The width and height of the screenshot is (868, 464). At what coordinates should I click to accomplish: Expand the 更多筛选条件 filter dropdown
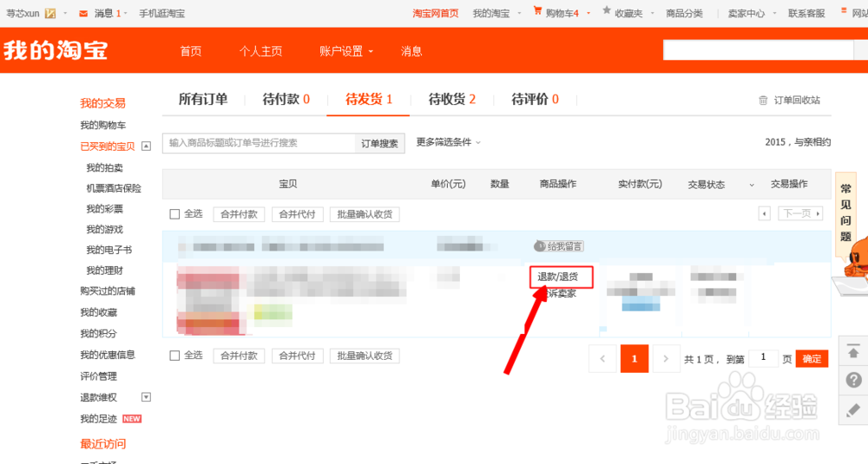(449, 142)
